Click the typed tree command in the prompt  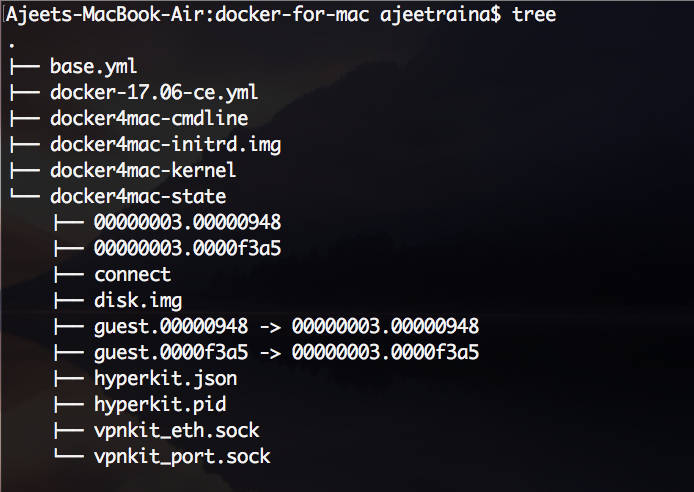(x=534, y=16)
